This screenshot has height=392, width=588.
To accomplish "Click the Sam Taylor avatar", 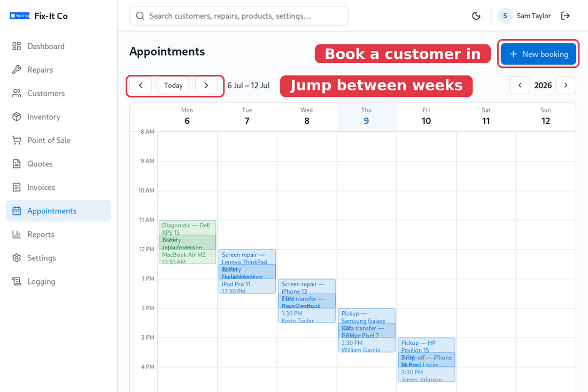I will [x=505, y=16].
